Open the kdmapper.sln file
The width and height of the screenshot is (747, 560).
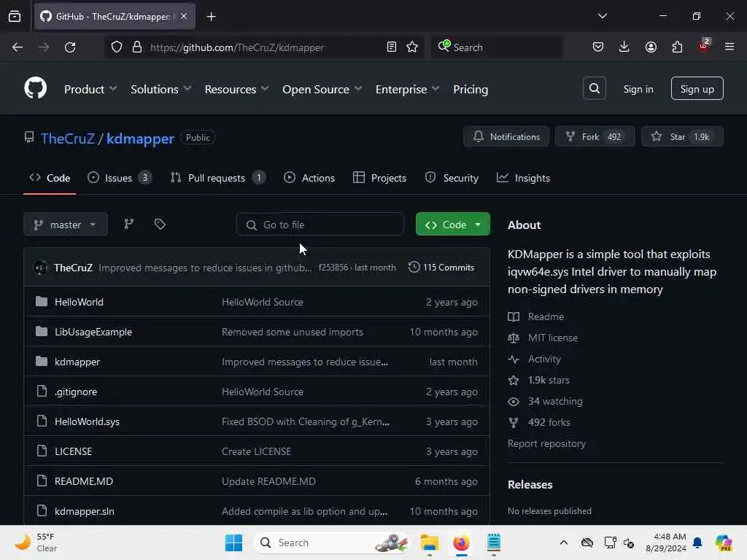[x=85, y=511]
